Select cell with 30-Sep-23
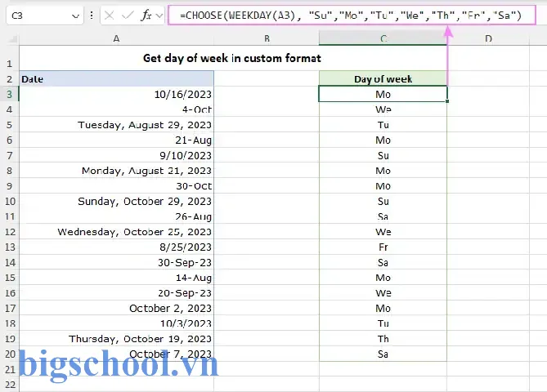547x392 pixels. [117, 262]
